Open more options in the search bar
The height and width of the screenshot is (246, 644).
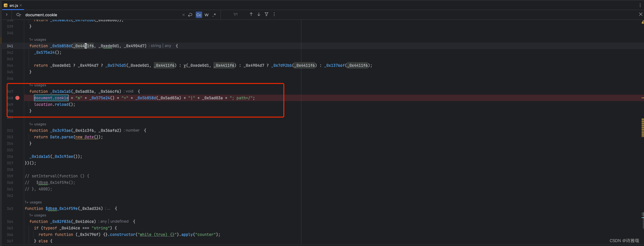274,14
